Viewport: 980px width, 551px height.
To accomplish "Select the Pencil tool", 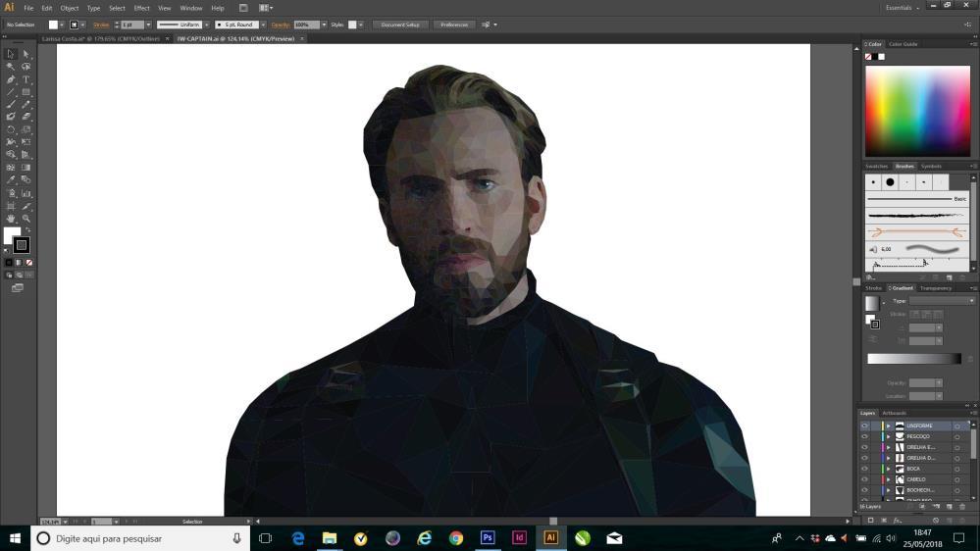I will click(x=26, y=104).
